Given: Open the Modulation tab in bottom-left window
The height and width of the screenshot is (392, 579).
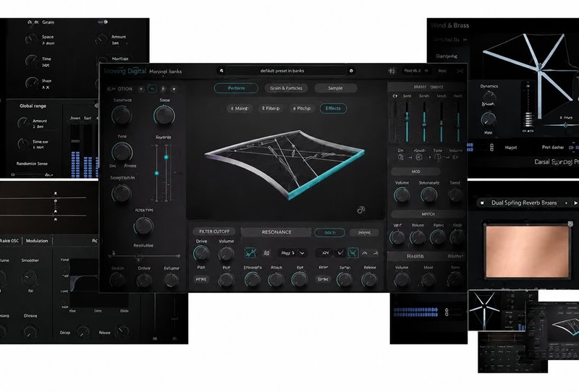Looking at the screenshot, I should click(37, 241).
